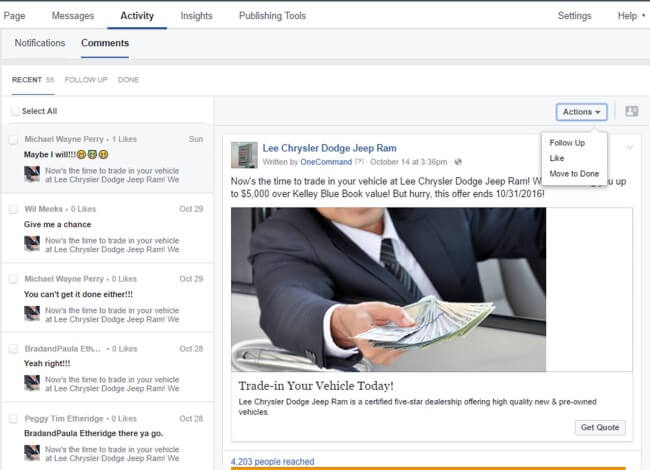
Task: Click post thumbnail icon under 'Yeah right!!!' comment
Action: click(x=33, y=382)
